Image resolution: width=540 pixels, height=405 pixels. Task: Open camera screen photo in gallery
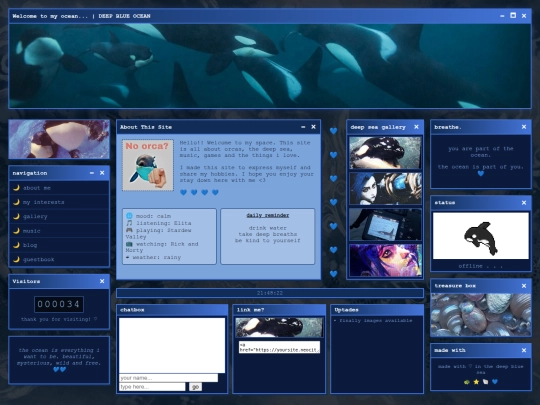[385, 225]
